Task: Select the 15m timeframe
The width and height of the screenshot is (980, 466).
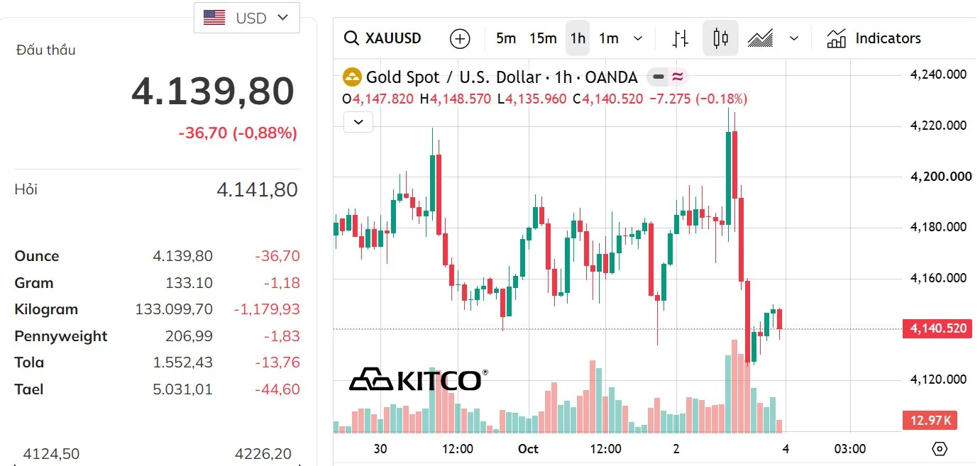Action: click(x=543, y=38)
